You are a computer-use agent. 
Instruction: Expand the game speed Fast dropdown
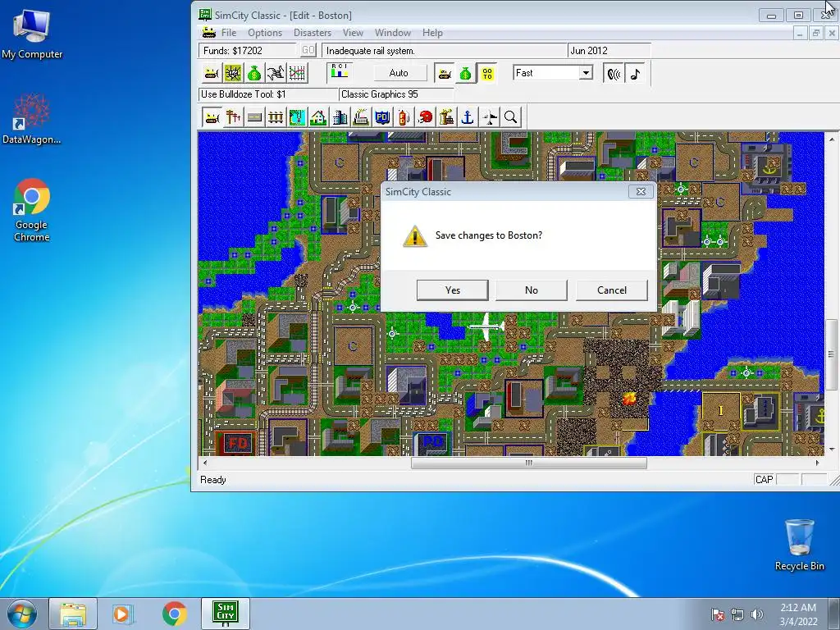pos(586,73)
